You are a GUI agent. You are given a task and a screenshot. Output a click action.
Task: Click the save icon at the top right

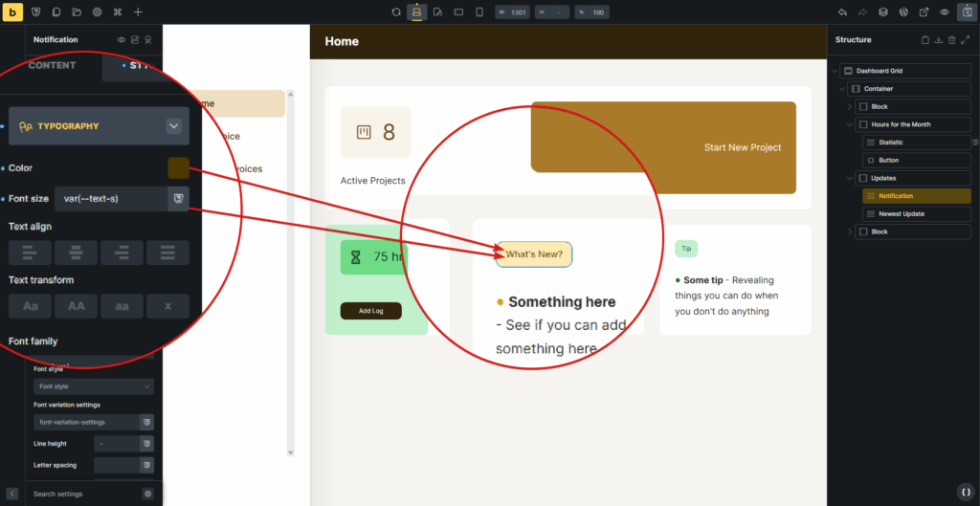click(x=967, y=11)
